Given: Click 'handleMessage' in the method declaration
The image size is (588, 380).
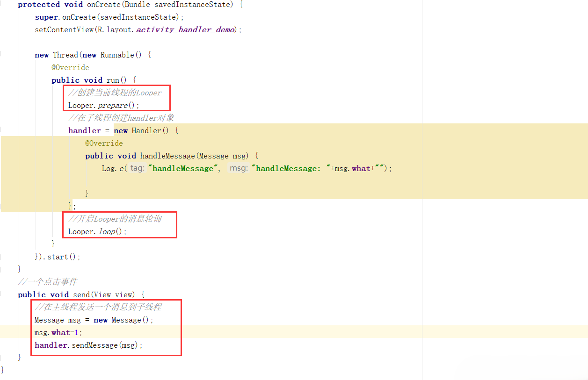Looking at the screenshot, I should 168,156.
